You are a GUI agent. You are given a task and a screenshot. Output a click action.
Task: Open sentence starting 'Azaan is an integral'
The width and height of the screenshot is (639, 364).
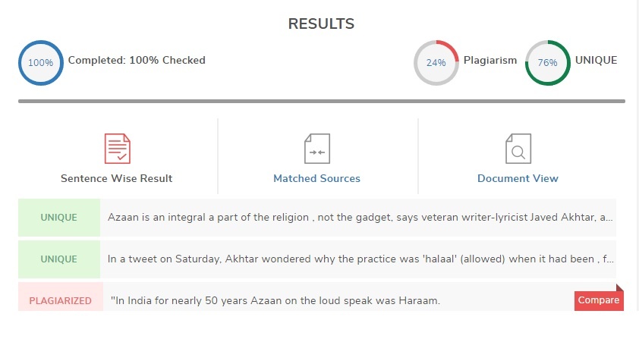[x=360, y=218]
